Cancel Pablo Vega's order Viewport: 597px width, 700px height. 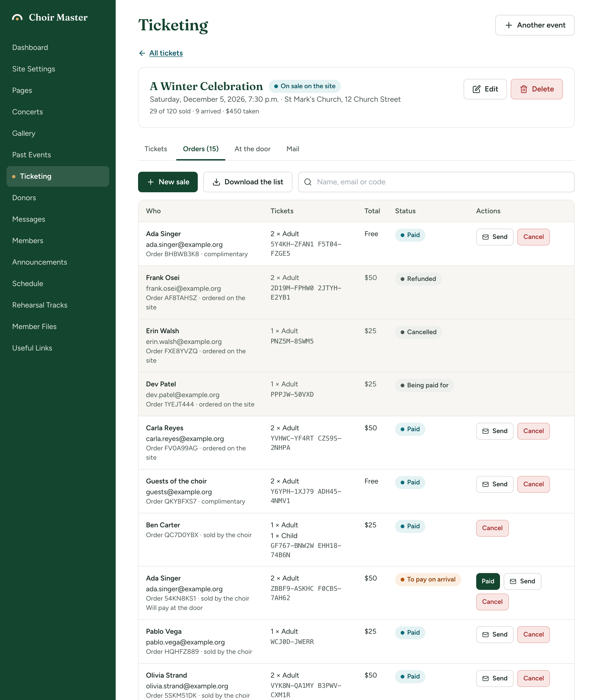pyautogui.click(x=533, y=635)
